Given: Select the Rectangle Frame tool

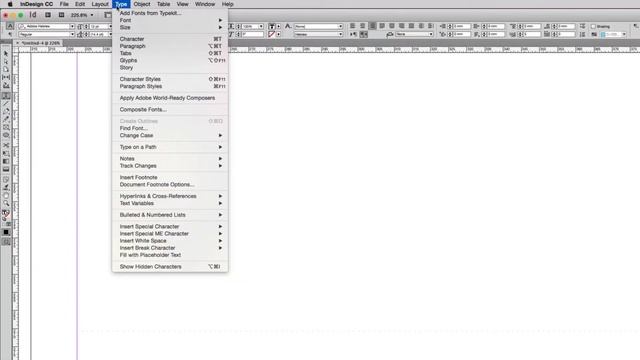Looking at the screenshot, I should pyautogui.click(x=6, y=127).
